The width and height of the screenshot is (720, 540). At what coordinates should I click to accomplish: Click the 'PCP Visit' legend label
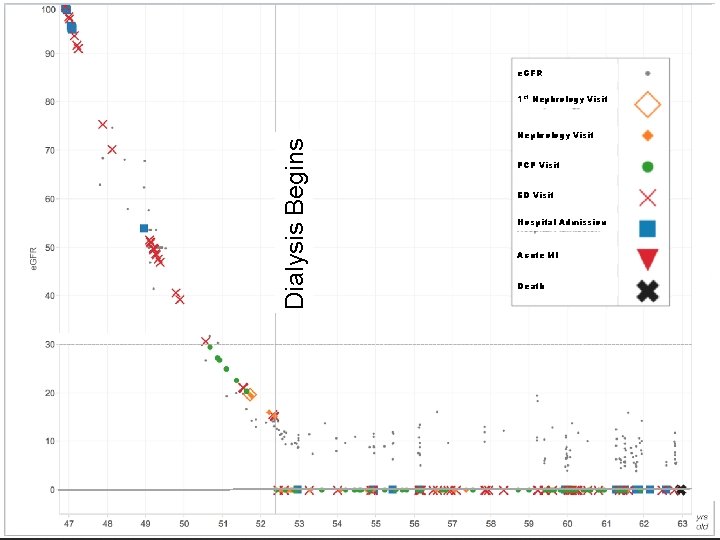point(538,165)
